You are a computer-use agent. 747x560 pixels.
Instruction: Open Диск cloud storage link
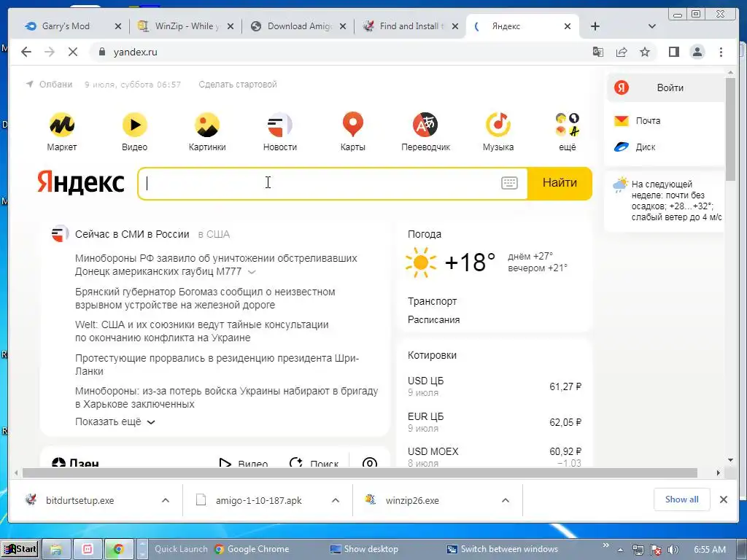coord(646,147)
